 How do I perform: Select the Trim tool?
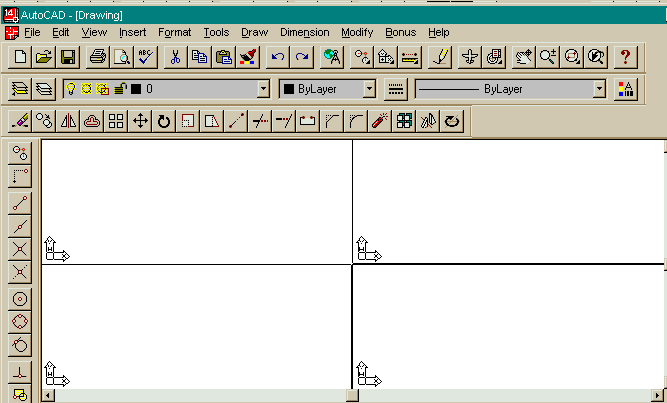click(260, 121)
